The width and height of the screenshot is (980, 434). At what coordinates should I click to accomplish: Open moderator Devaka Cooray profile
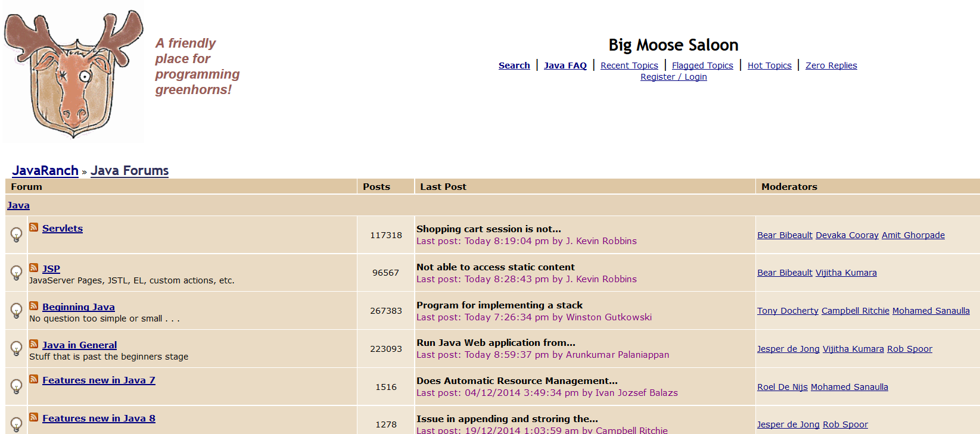(847, 235)
